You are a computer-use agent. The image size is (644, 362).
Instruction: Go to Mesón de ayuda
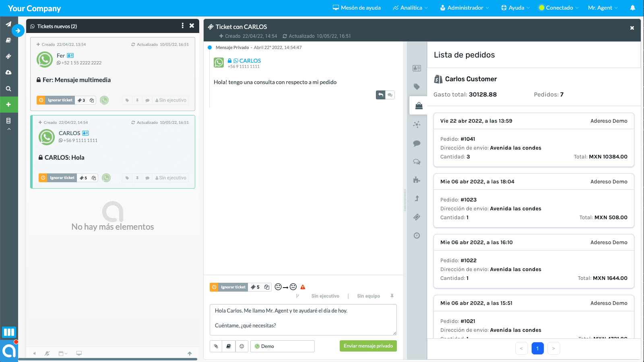[x=357, y=8]
